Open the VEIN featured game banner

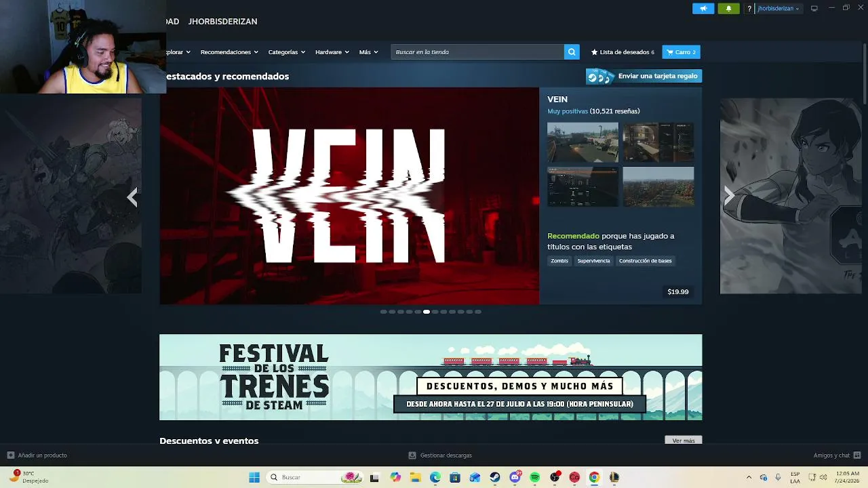(x=349, y=196)
